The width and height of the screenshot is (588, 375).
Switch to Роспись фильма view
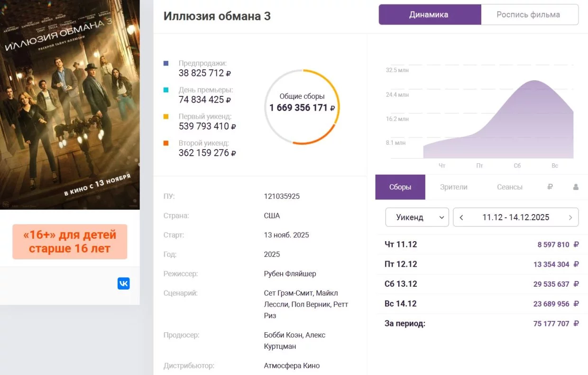click(x=528, y=15)
